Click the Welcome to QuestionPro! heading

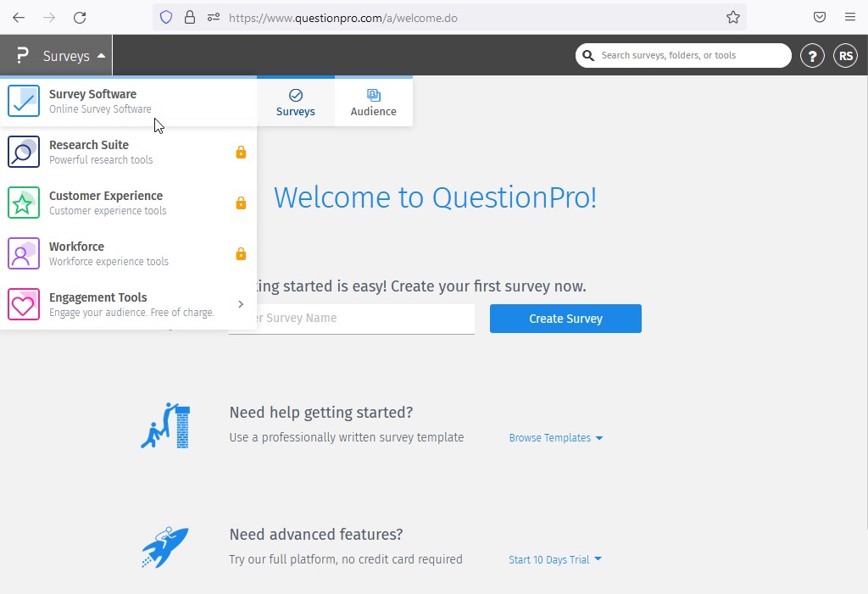tap(435, 197)
